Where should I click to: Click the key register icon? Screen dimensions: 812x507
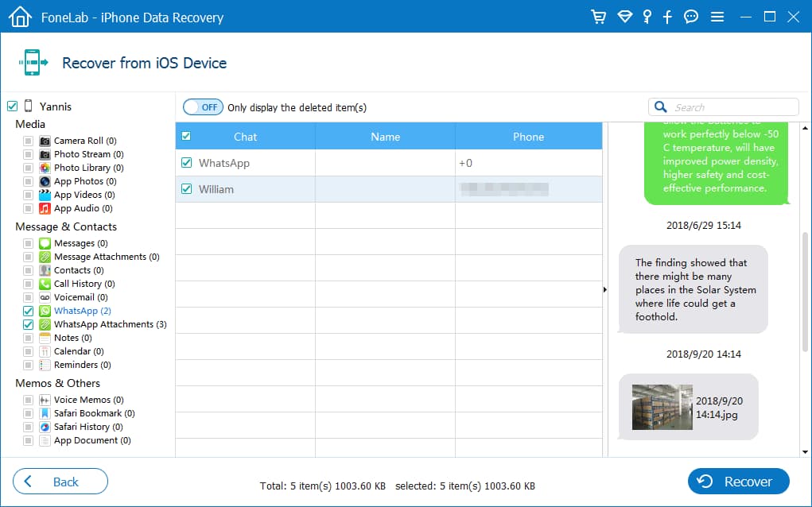tap(647, 17)
